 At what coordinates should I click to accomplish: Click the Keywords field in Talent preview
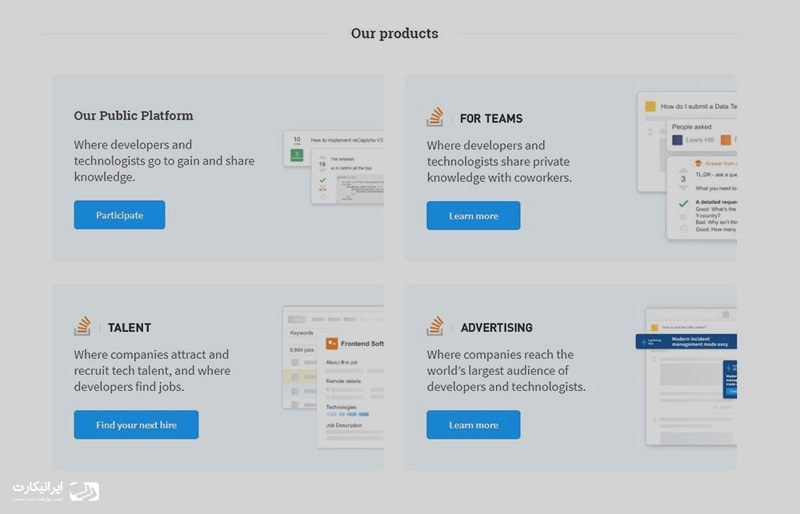[x=302, y=333]
